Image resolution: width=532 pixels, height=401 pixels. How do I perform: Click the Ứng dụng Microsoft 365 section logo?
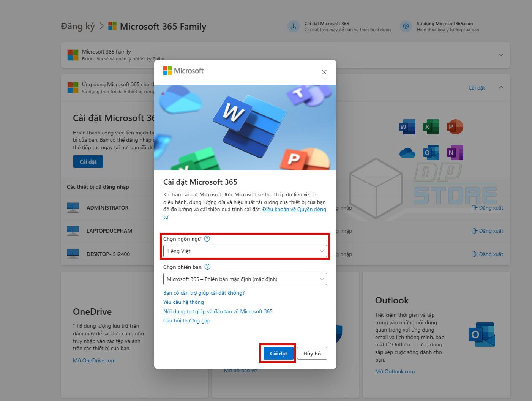click(73, 88)
